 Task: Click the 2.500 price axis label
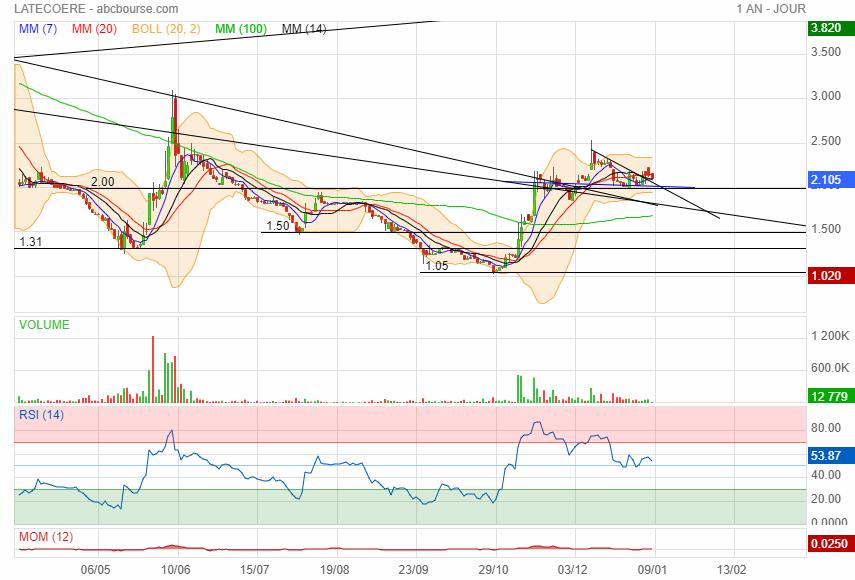[826, 141]
